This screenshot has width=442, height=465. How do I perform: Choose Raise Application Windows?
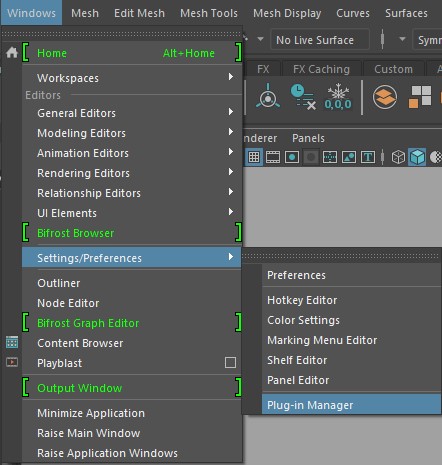(x=132, y=453)
